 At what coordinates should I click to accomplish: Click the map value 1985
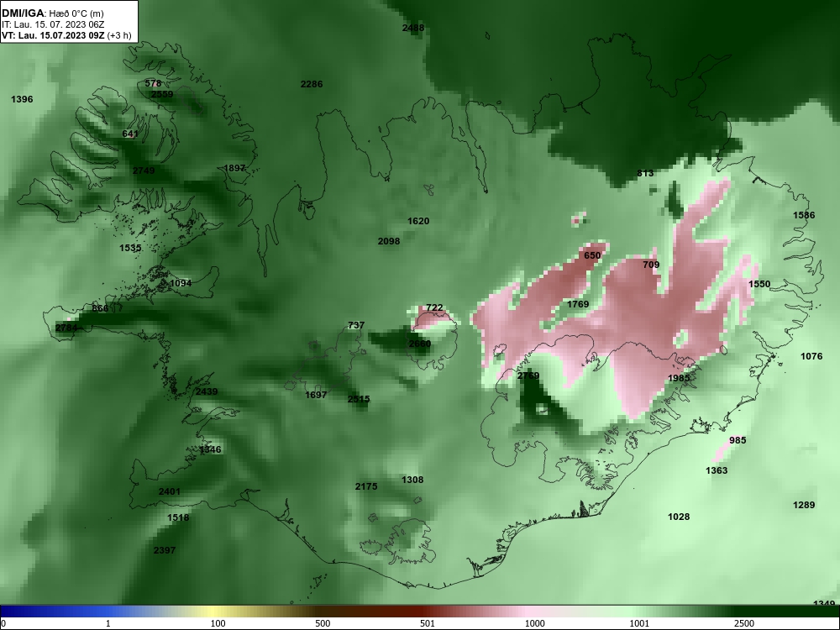(679, 378)
